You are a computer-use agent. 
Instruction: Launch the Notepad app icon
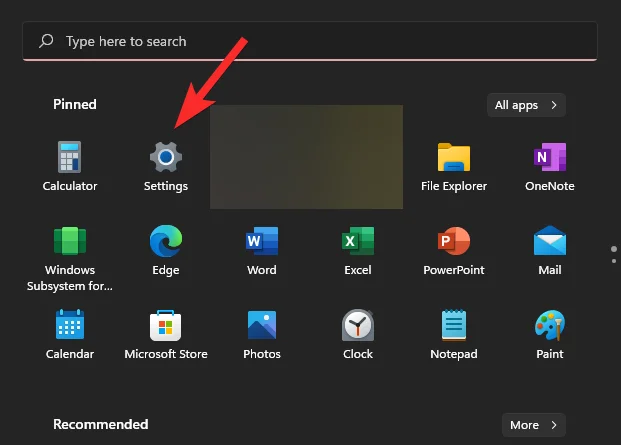pos(454,325)
